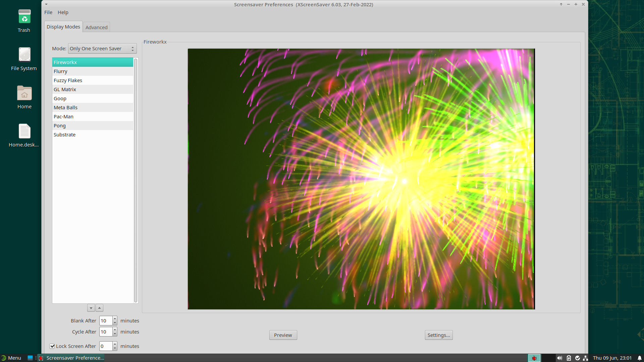Viewport: 644px width, 362px height.
Task: Click the battery power icon in the tray
Action: point(569,358)
